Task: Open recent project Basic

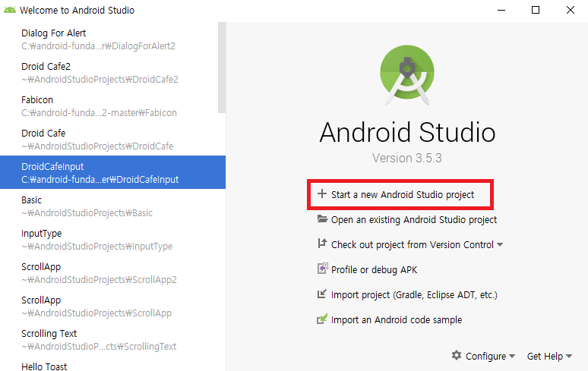Action: click(112, 206)
